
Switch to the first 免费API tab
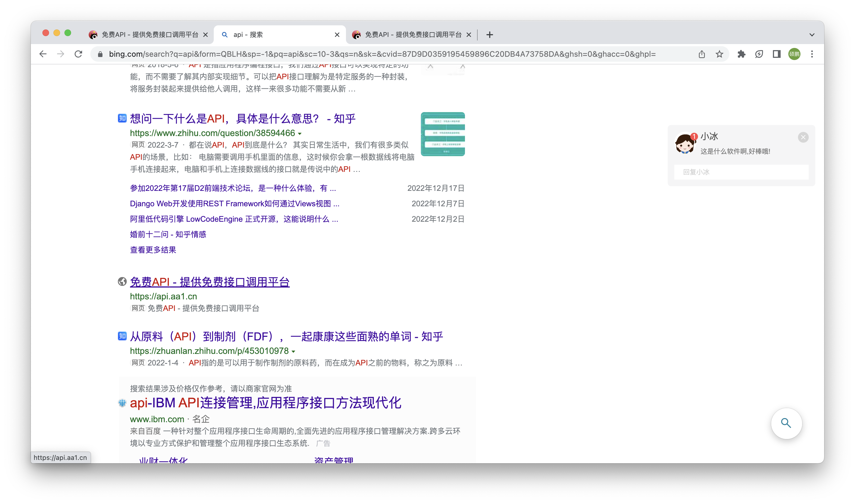click(x=148, y=35)
